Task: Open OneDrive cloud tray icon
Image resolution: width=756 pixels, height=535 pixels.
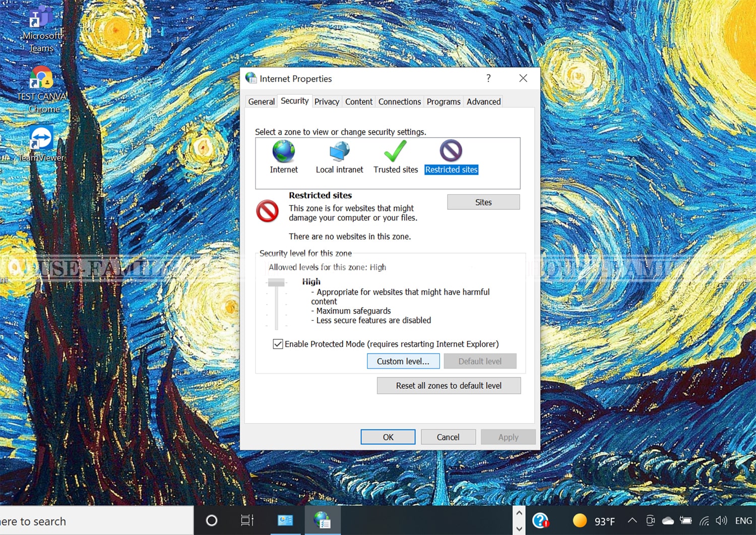Action: pos(668,520)
